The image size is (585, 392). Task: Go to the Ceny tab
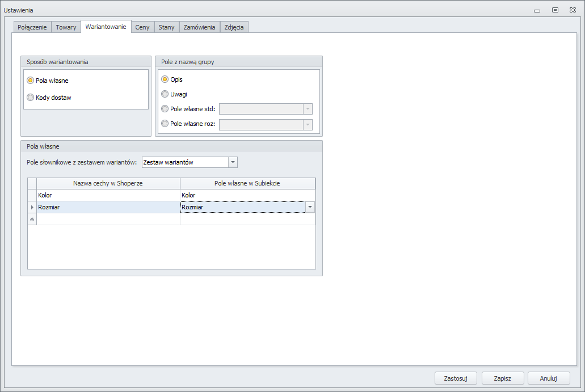[x=142, y=27]
